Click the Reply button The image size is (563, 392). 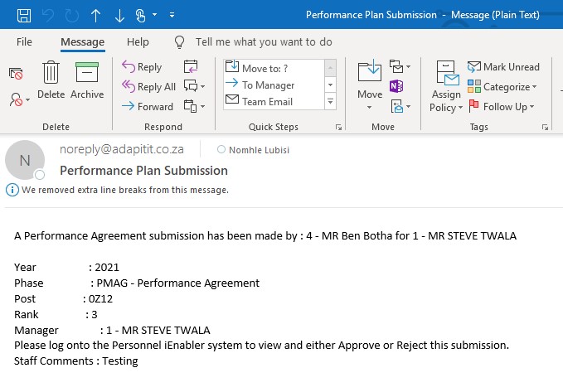[142, 67]
